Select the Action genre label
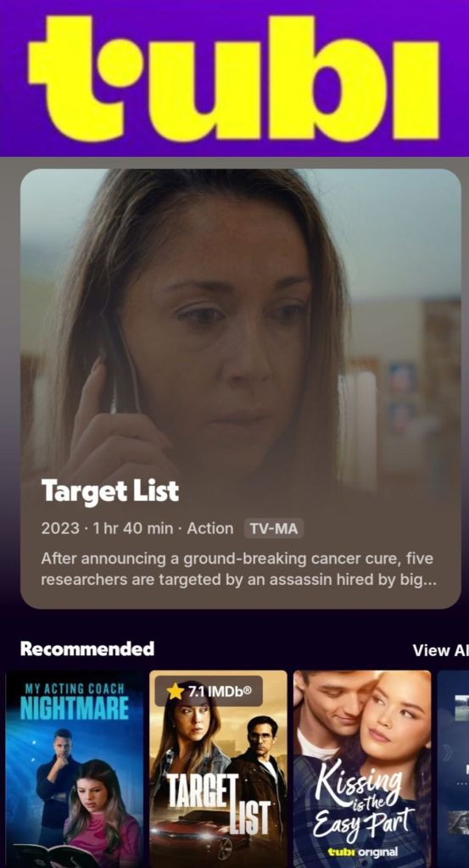469x868 pixels. coord(209,529)
